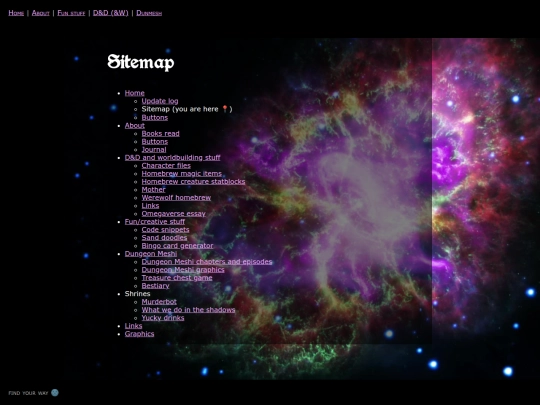Open the Character files link
The width and height of the screenshot is (540, 405).
point(166,165)
